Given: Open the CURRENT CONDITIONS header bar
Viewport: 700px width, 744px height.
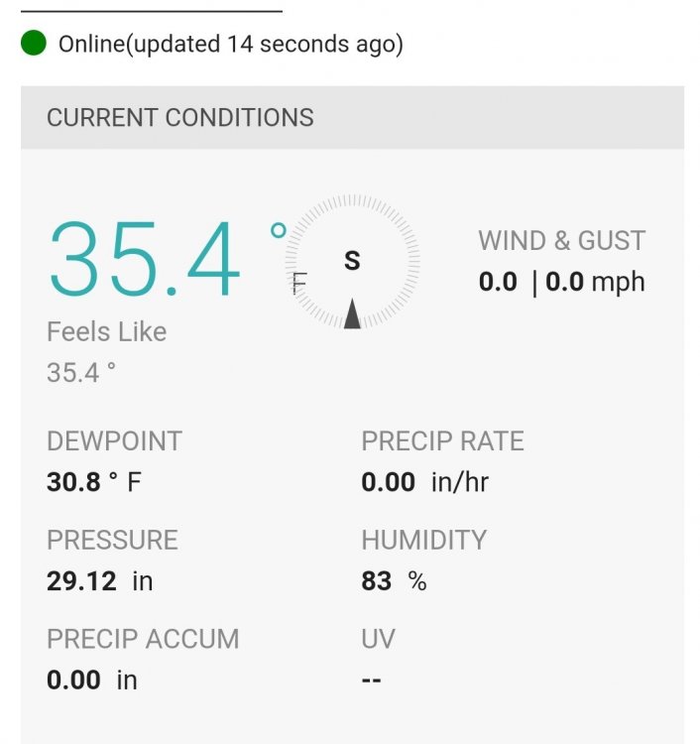Looking at the screenshot, I should (352, 117).
